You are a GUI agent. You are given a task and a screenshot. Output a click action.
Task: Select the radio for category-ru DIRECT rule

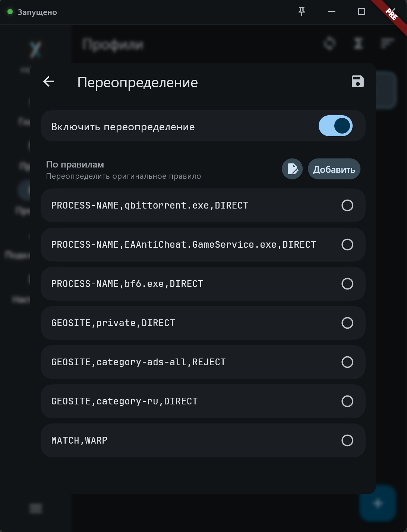pyautogui.click(x=347, y=401)
